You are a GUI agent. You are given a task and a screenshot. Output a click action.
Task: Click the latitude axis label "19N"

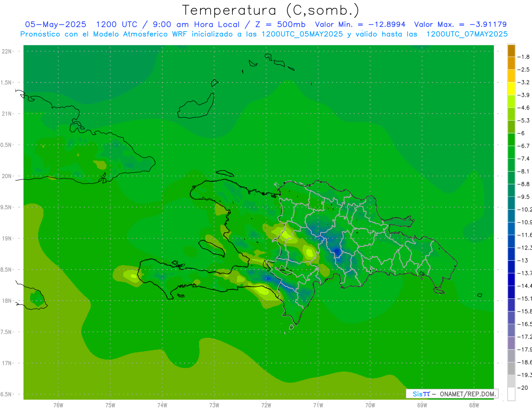point(8,239)
